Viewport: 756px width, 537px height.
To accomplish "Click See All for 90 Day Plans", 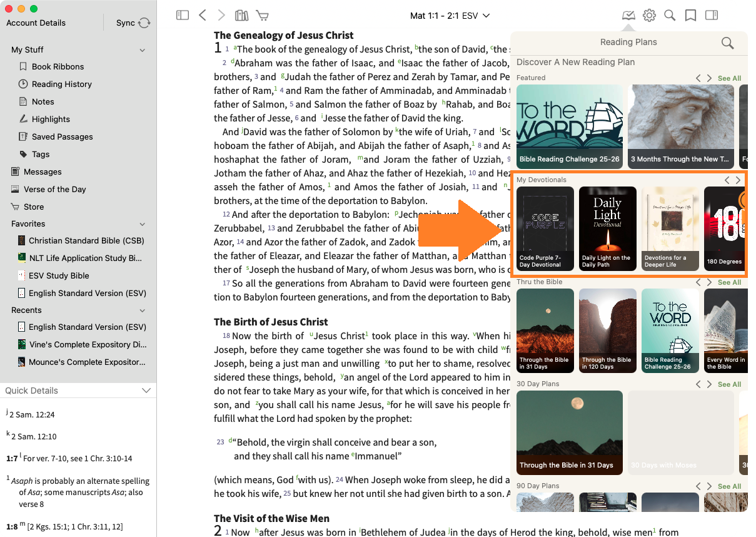I will [729, 486].
